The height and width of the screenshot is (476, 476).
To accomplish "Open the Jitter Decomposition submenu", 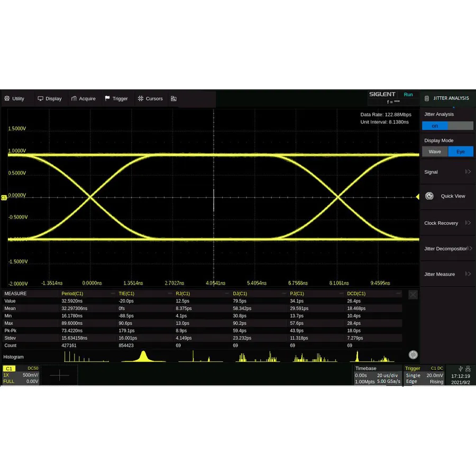I will [446, 249].
